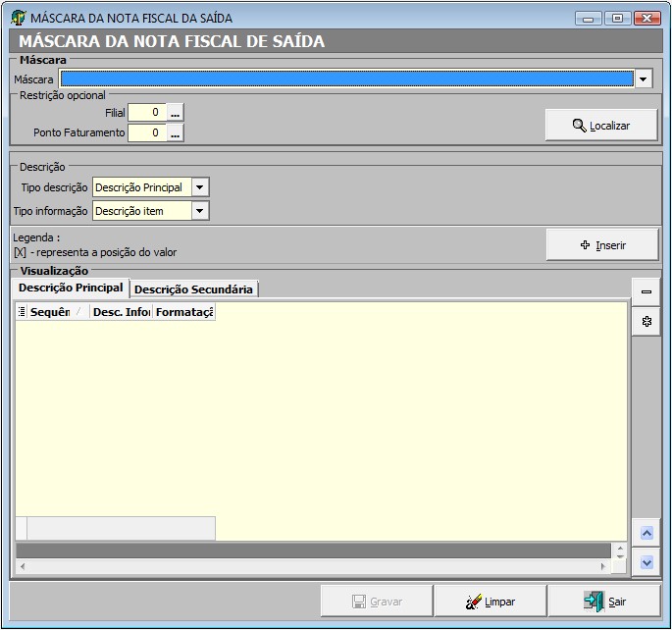The height and width of the screenshot is (630, 672).
Task: Click the application icon in title bar
Action: (18, 18)
